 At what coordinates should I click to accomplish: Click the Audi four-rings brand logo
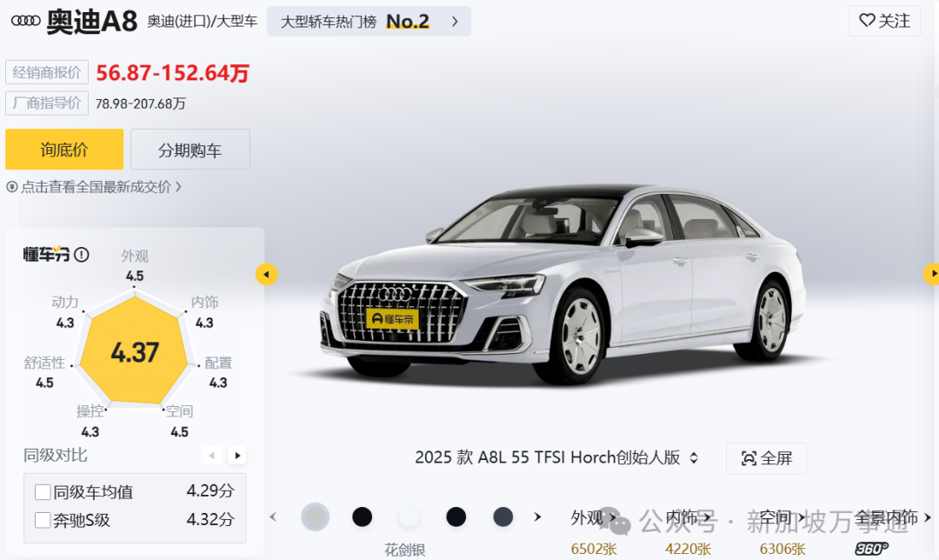point(26,21)
